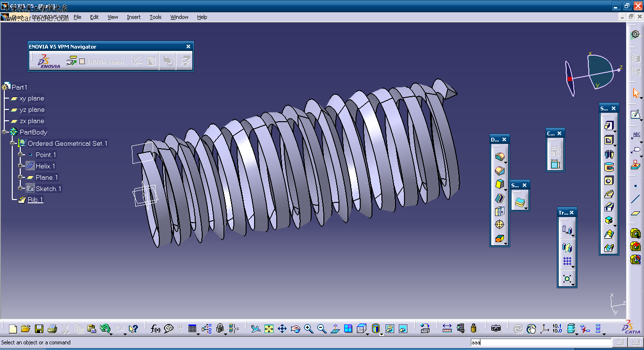The width and height of the screenshot is (644, 350).
Task: Create a Line from right toolbar
Action: click(x=635, y=199)
